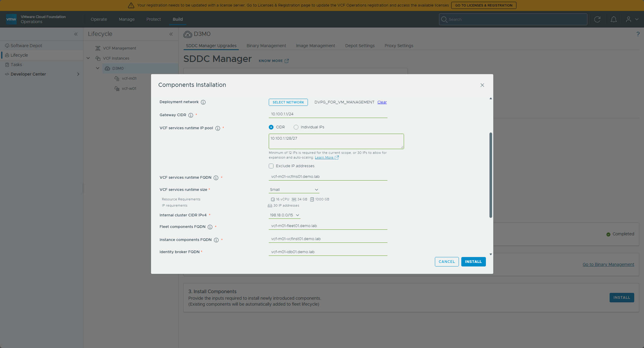Open the Image Management tab

[x=315, y=46]
